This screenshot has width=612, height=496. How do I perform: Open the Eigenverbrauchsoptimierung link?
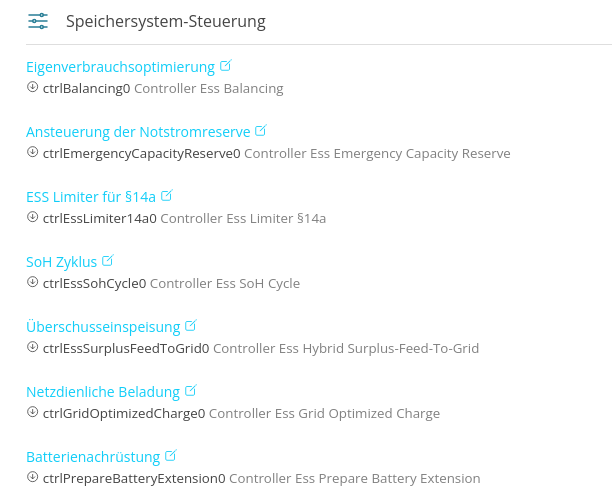(120, 67)
